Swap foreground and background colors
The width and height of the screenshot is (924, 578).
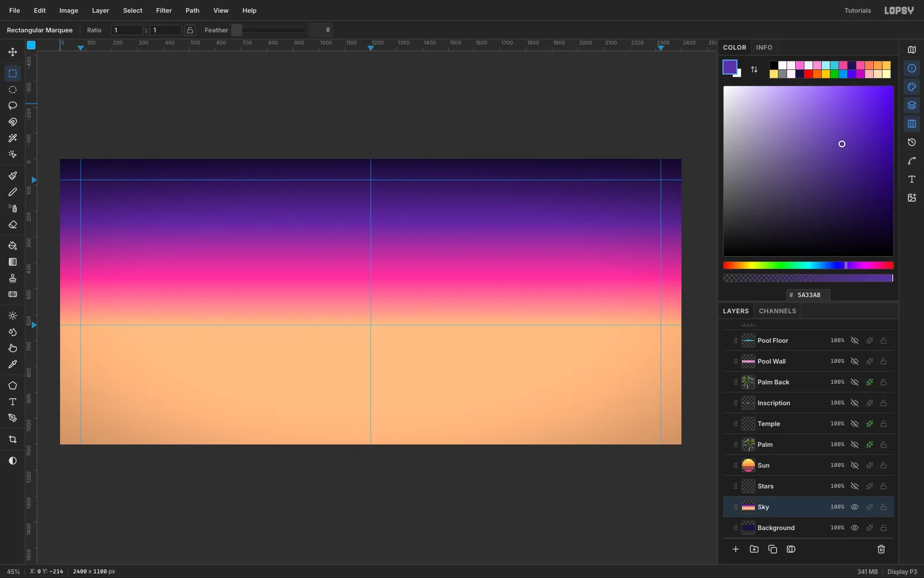point(754,69)
